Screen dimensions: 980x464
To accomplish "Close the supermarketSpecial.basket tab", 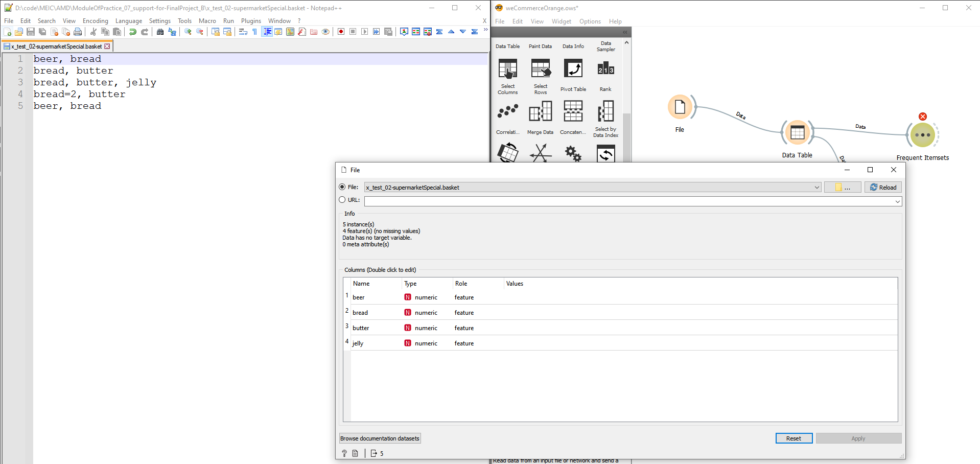I will [107, 47].
